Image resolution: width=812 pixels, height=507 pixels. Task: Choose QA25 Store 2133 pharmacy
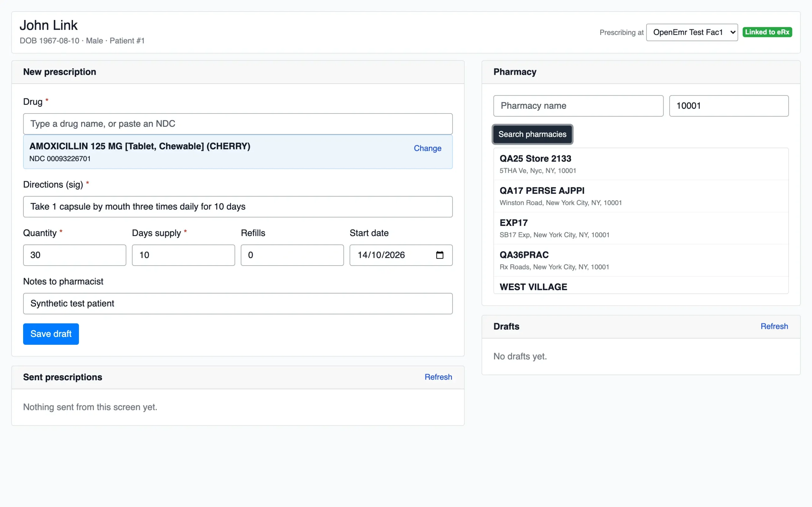coord(640,164)
